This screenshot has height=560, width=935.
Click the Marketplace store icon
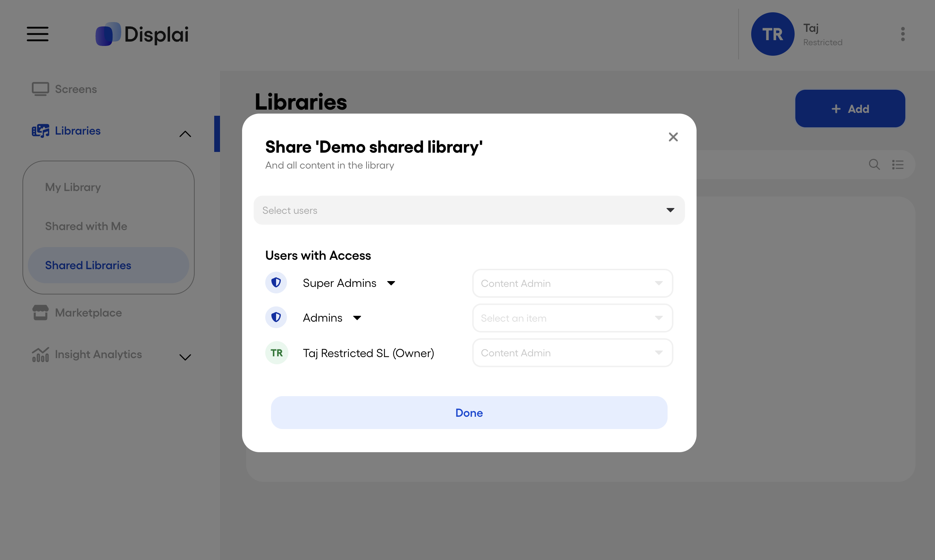41,313
